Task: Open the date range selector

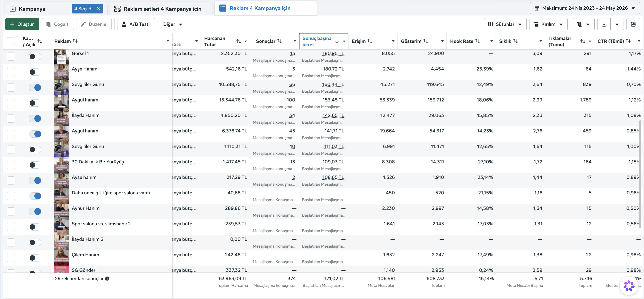Action: pos(584,8)
